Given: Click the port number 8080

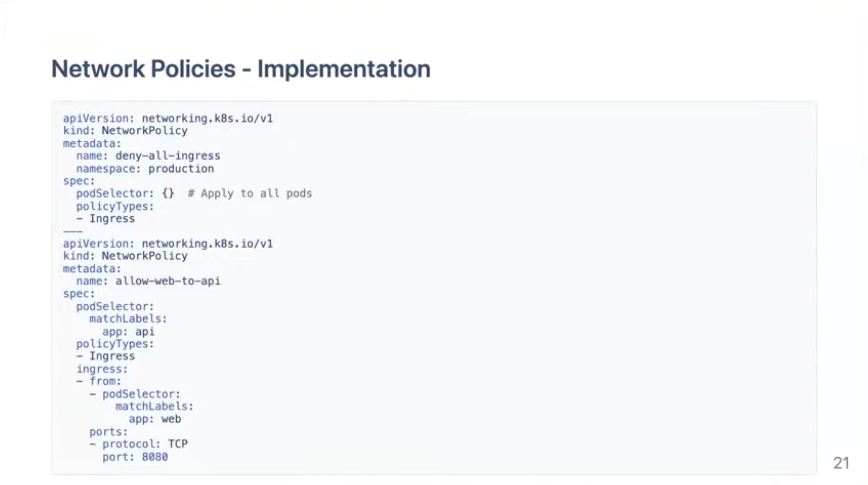Looking at the screenshot, I should click(155, 457).
